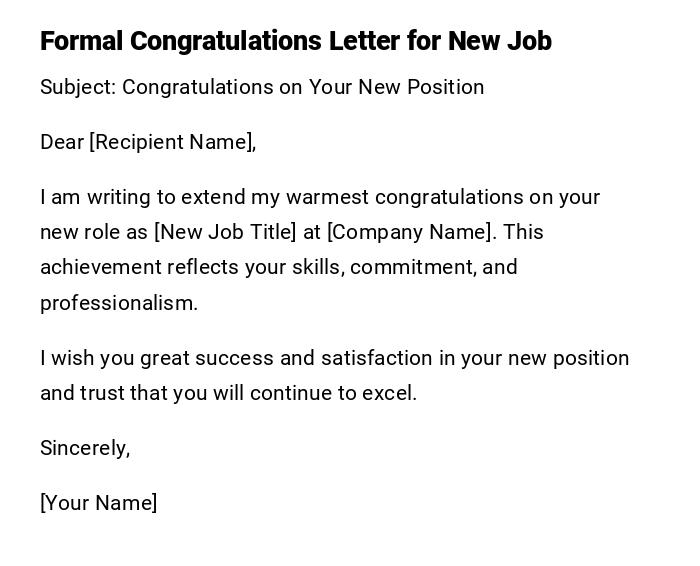Click the word "Dear" in the greeting
700x566 pixels.
click(x=61, y=142)
